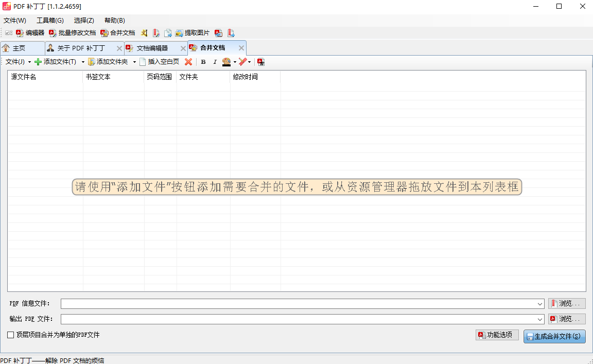Open 批量修改文档 batch modify tool
Image resolution: width=593 pixels, height=364 pixels.
pos(72,33)
